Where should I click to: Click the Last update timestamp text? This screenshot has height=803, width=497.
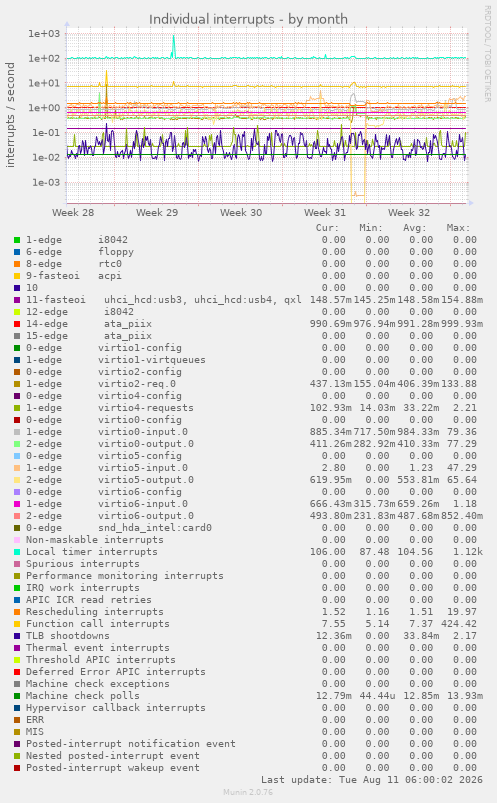[372, 780]
